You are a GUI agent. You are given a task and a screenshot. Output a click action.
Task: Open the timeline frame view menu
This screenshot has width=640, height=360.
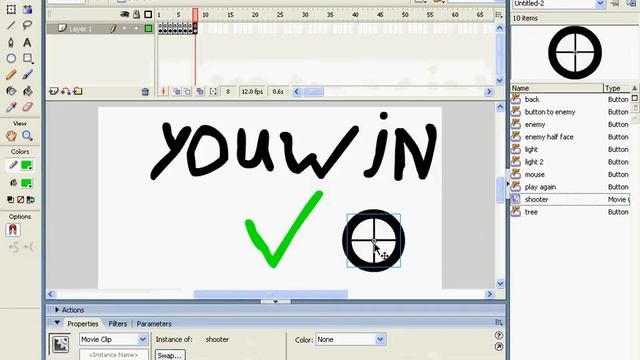click(499, 15)
